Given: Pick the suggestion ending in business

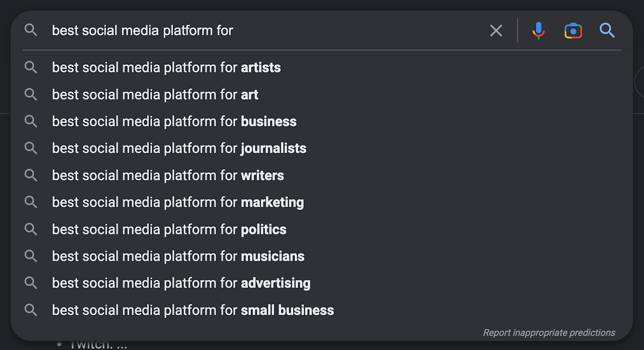Looking at the screenshot, I should point(174,121).
